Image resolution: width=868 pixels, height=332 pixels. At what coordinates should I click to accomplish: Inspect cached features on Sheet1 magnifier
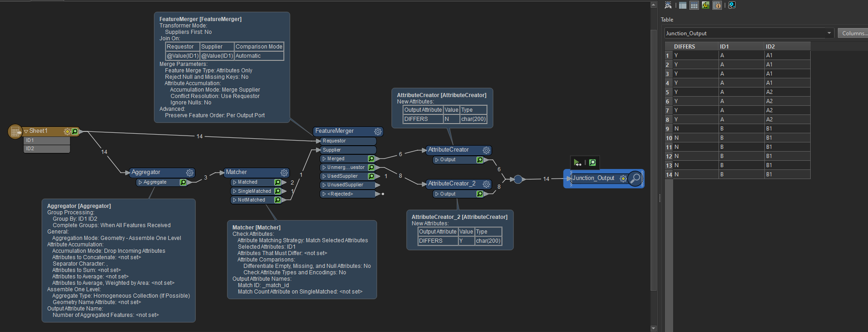click(75, 131)
